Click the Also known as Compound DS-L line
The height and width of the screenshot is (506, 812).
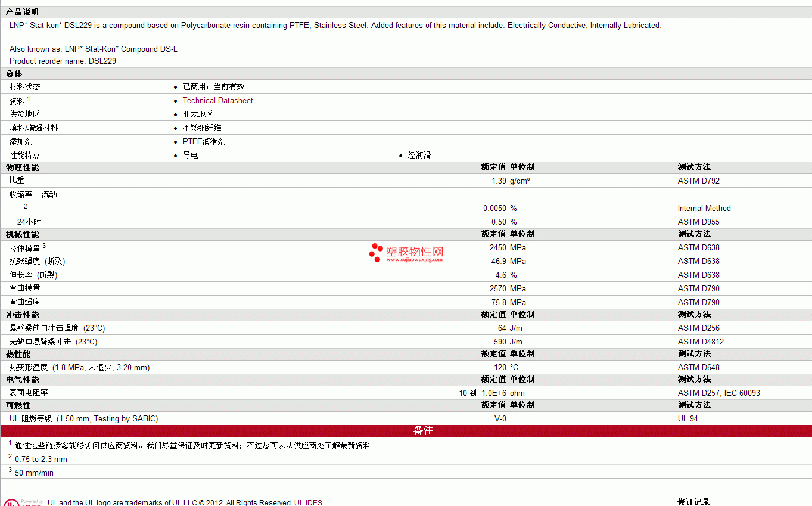pyautogui.click(x=94, y=49)
